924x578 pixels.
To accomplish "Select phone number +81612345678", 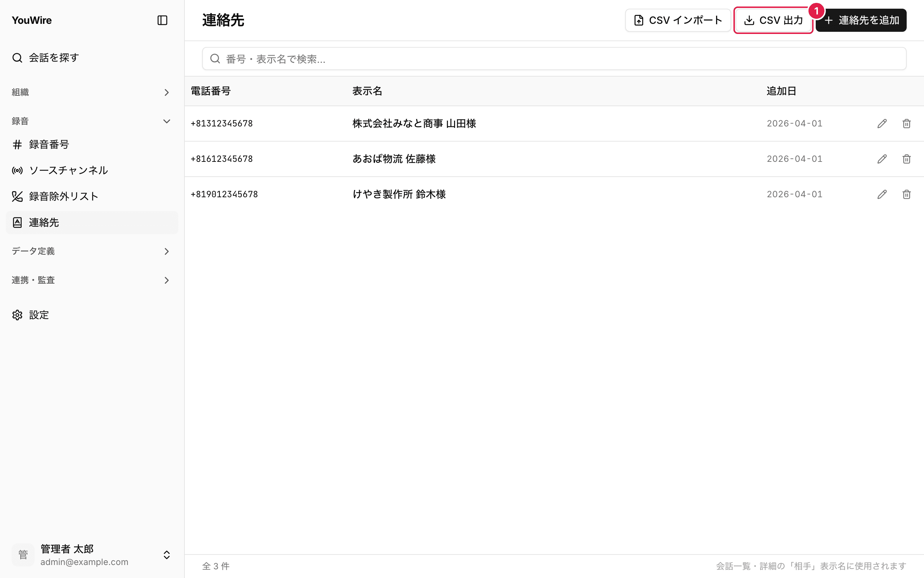I will pyautogui.click(x=222, y=159).
